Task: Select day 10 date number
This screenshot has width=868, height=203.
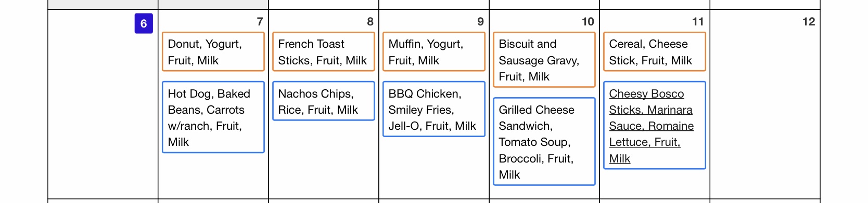Action: 588,22
